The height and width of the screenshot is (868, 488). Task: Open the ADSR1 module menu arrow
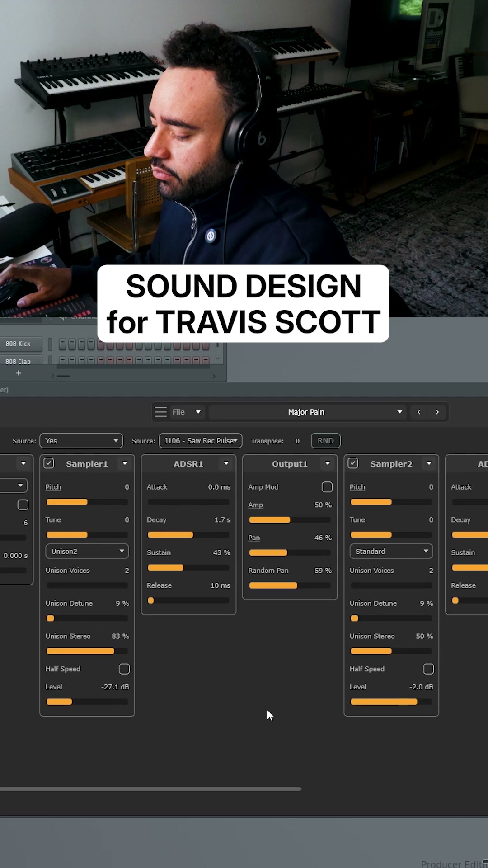tap(226, 463)
